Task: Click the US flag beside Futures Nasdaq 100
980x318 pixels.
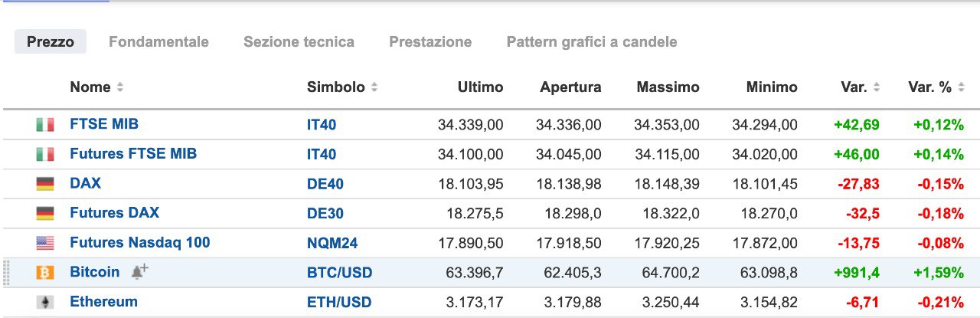Action: (x=45, y=243)
